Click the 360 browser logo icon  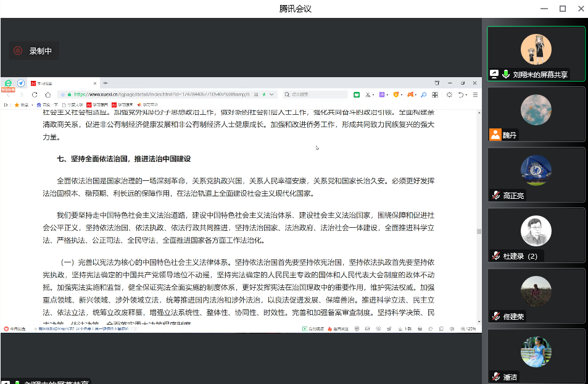[x=8, y=83]
